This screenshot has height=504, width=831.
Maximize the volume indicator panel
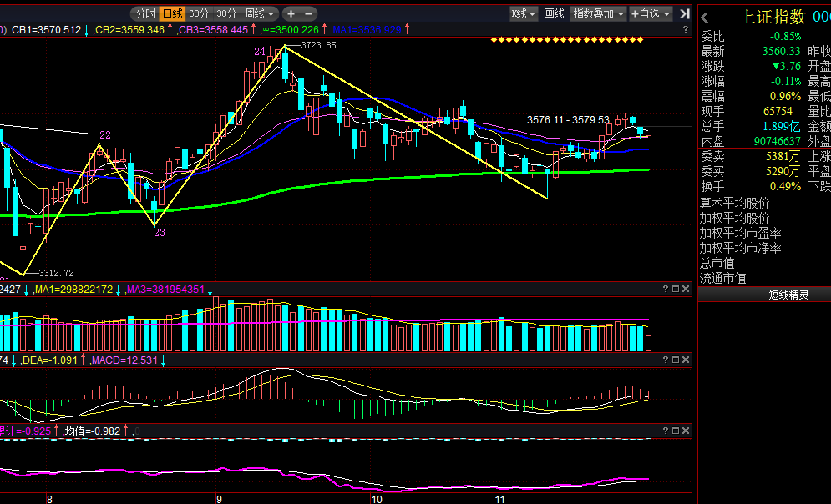point(676,289)
